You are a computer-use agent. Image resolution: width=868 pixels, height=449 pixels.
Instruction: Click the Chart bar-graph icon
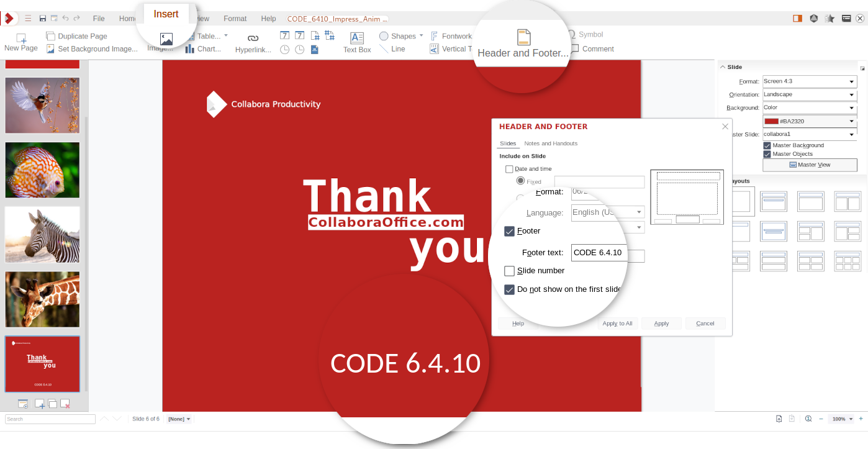point(190,48)
